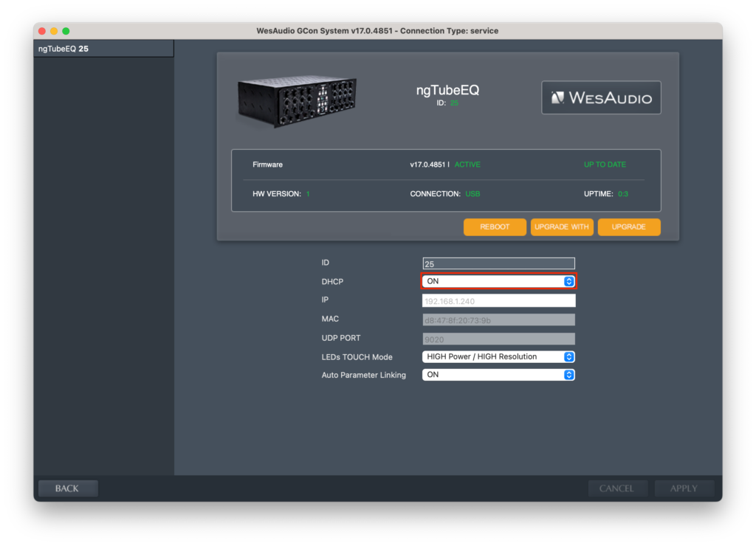
Task: Click the UPGRADE WITH button
Action: (x=562, y=227)
